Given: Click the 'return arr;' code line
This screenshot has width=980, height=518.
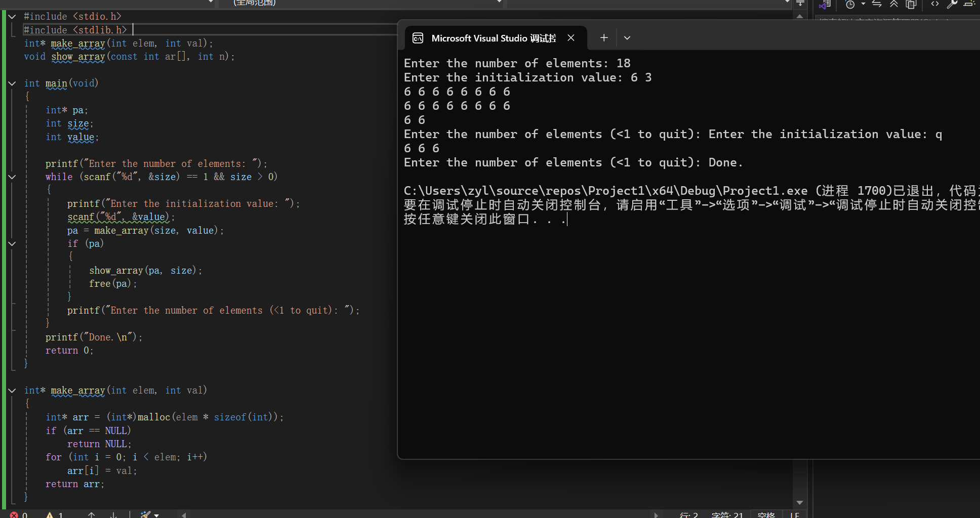Looking at the screenshot, I should click(x=75, y=484).
